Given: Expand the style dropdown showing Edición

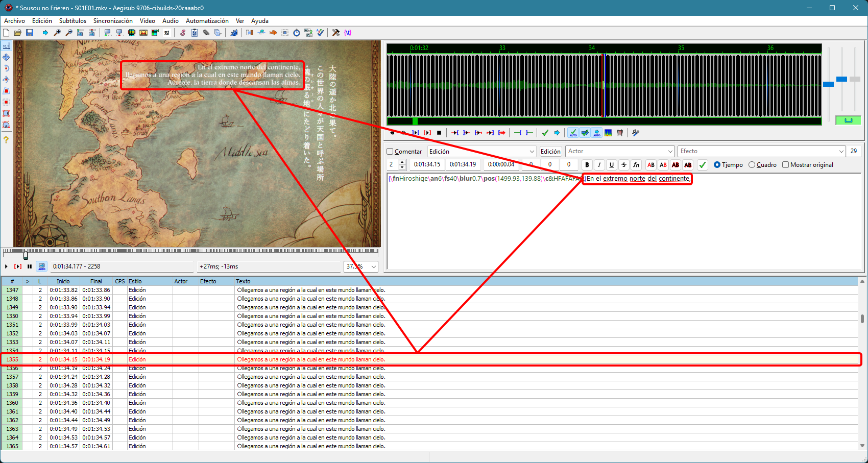Looking at the screenshot, I should click(x=532, y=152).
